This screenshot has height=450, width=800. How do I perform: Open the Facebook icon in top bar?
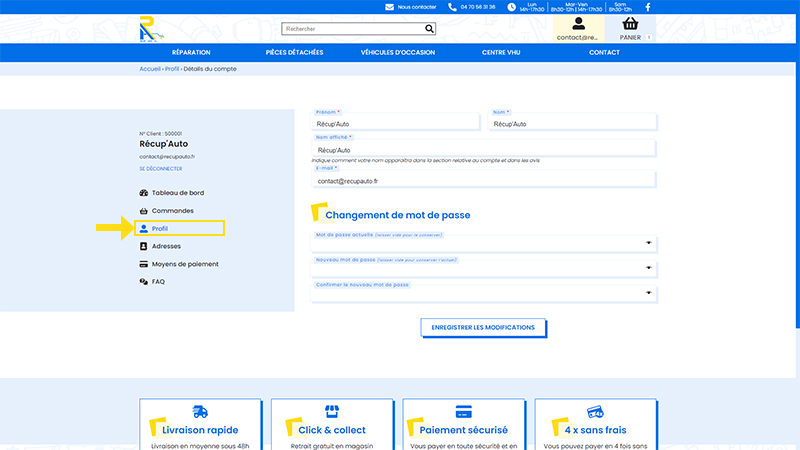pyautogui.click(x=648, y=7)
